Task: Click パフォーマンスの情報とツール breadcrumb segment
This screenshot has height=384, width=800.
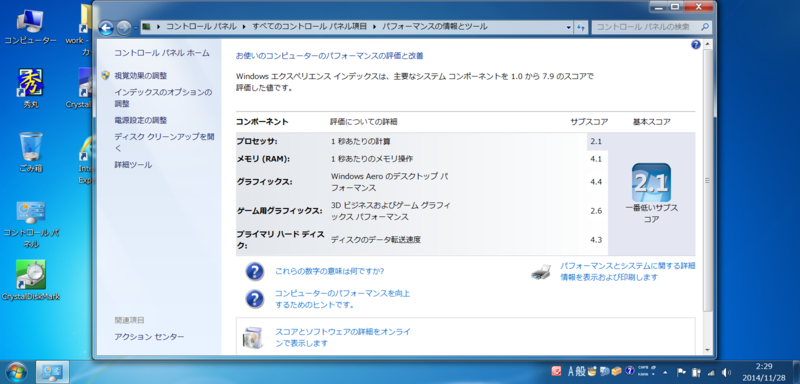Action: [434, 27]
